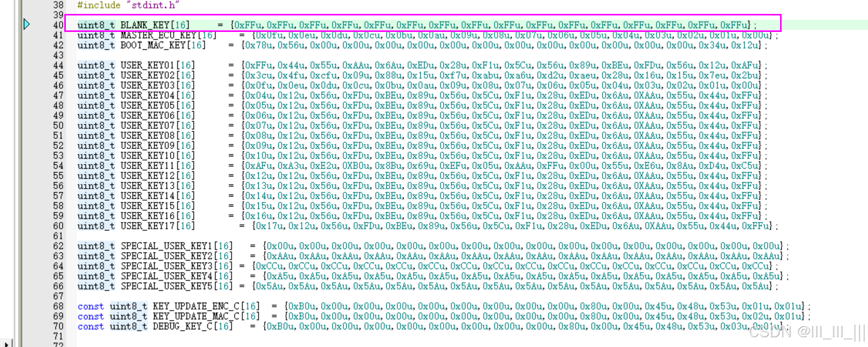Click the SPECIAL_USER_KEY1 variable name
The image size is (868, 347).
[167, 246]
